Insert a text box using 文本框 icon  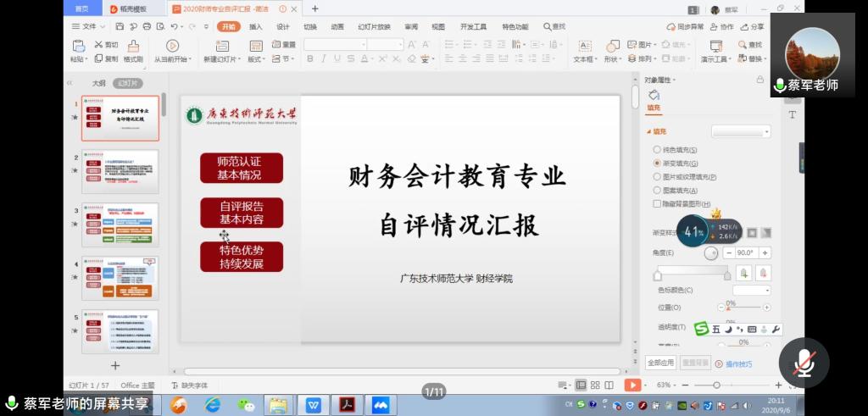(585, 47)
